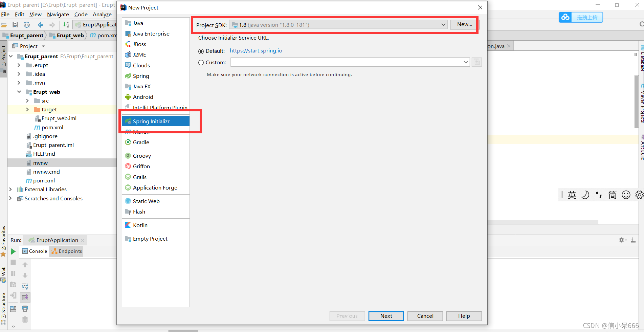Select Clouds project type

pyautogui.click(x=155, y=65)
